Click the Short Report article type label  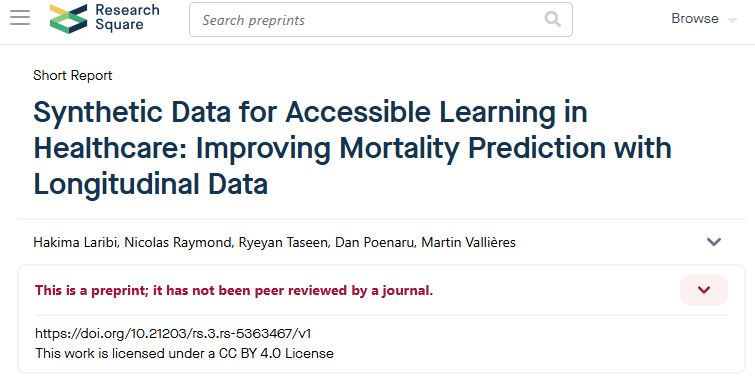(73, 76)
